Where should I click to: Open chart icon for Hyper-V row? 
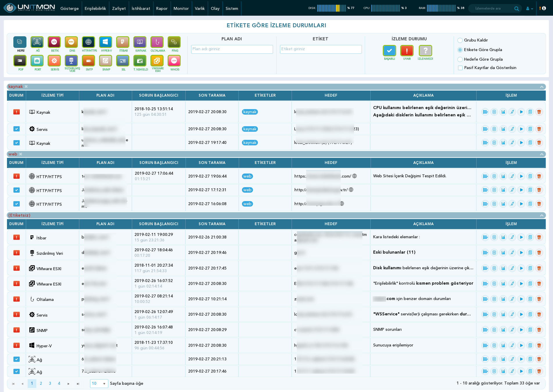(503, 345)
